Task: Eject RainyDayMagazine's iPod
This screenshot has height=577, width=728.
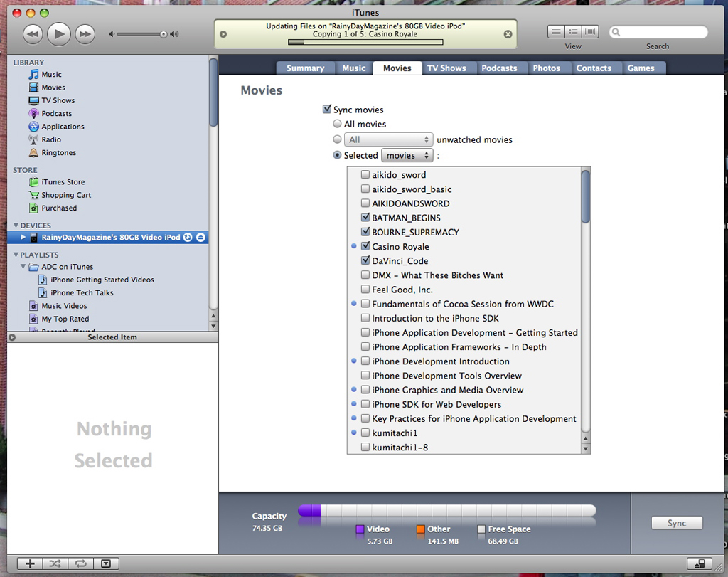Action: click(200, 238)
